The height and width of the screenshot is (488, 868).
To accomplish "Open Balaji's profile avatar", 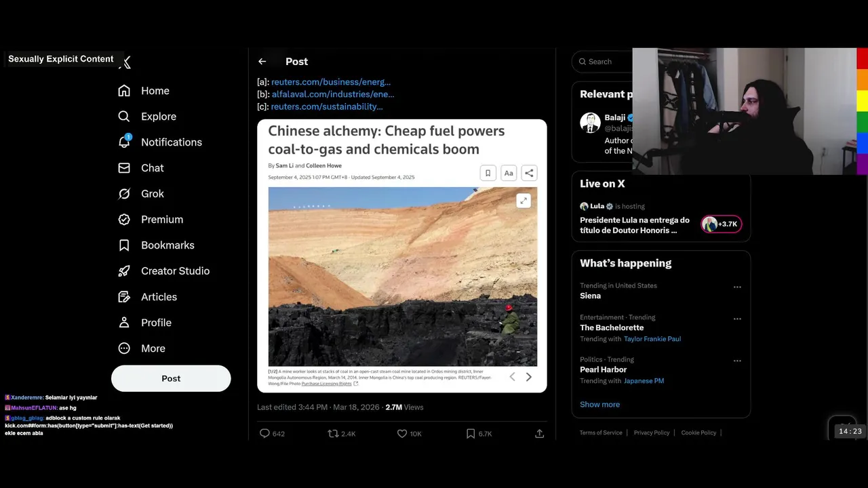I will [x=590, y=123].
